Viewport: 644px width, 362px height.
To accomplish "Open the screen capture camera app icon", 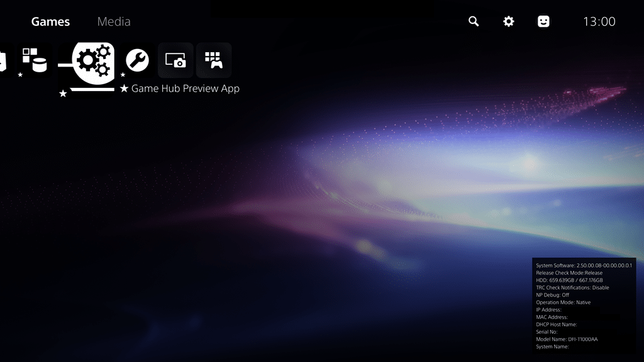I will 176,60.
